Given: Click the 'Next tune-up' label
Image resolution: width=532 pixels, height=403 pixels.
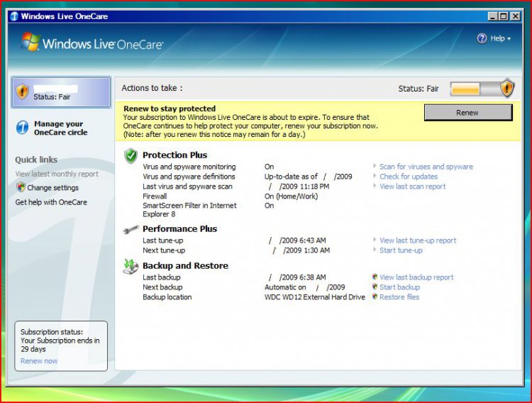Looking at the screenshot, I should 164,250.
